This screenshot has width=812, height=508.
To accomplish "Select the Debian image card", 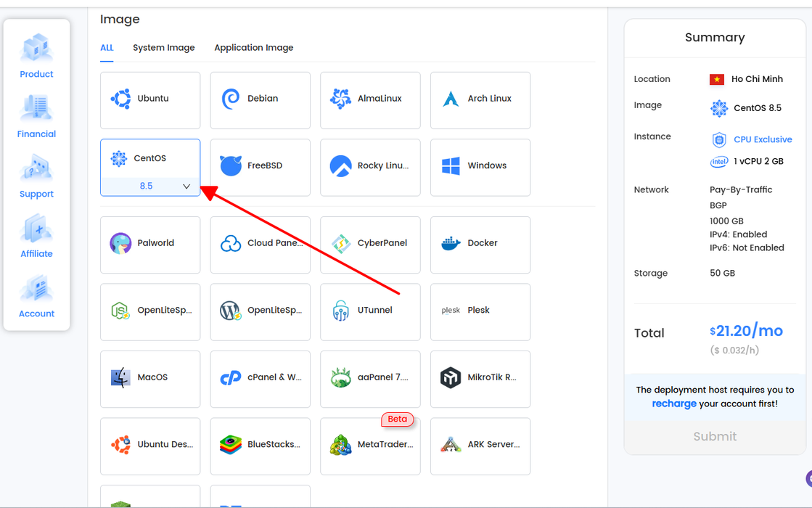I will point(260,100).
